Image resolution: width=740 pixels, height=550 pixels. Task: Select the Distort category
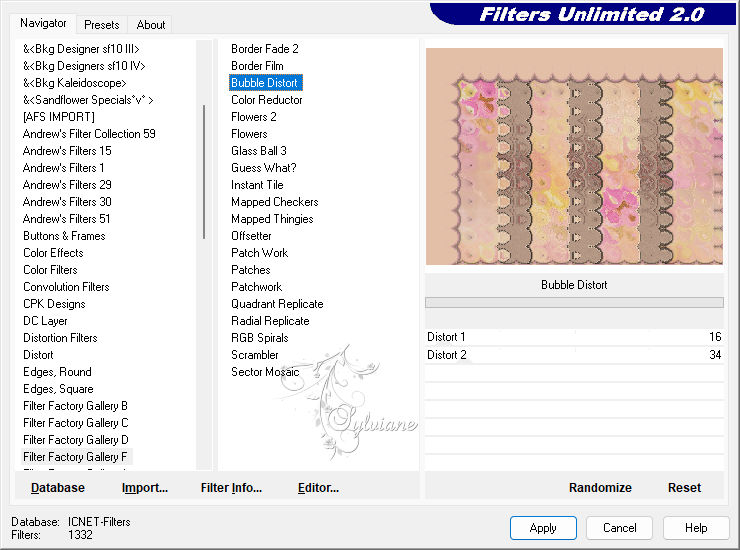point(38,355)
